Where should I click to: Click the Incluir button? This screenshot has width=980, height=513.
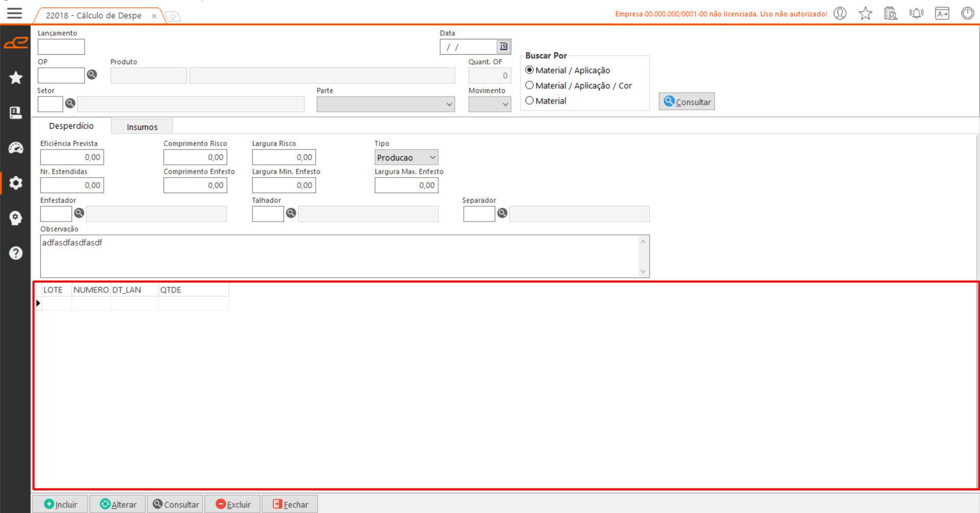click(61, 504)
